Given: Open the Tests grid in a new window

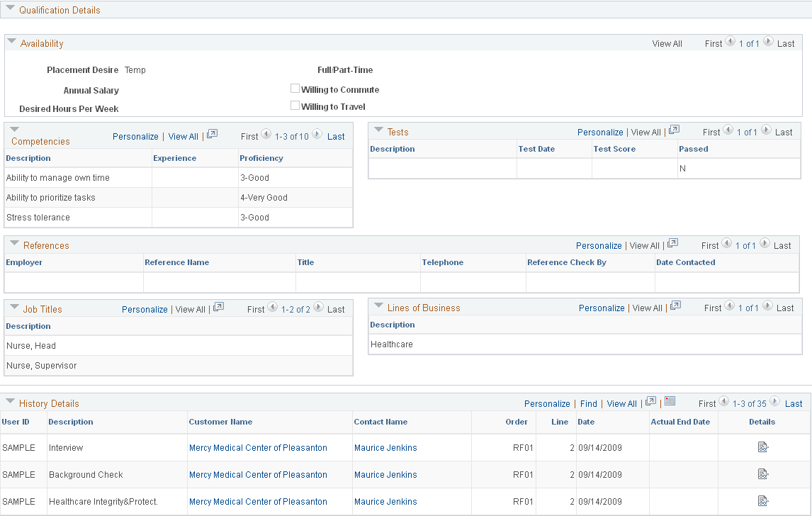Looking at the screenshot, I should (x=674, y=130).
